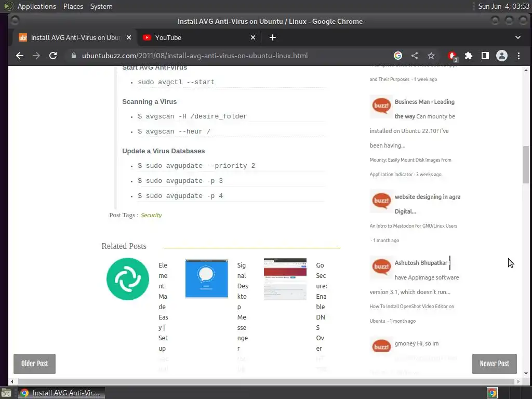The width and height of the screenshot is (532, 399).
Task: Click buzz avatar beside gmoney comment
Action: 381,347
